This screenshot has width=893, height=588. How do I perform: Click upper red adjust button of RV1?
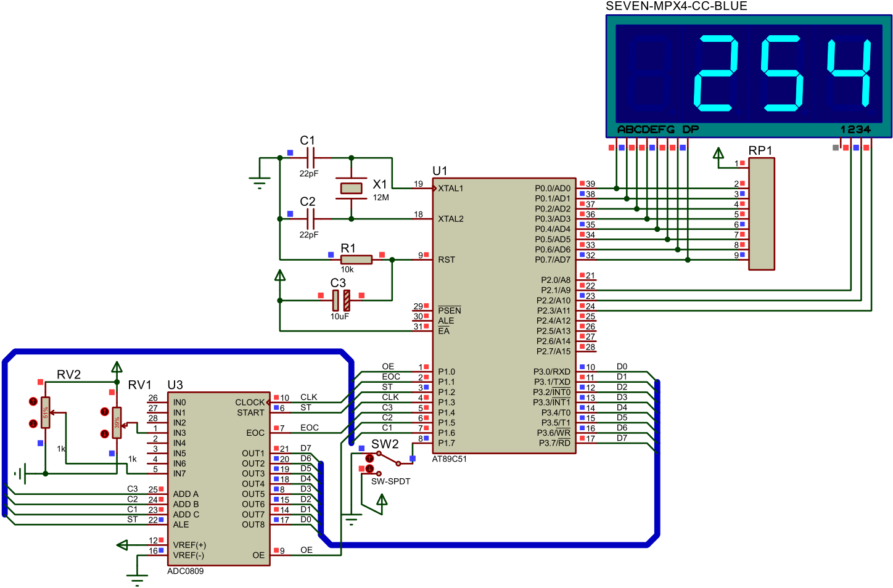(105, 412)
